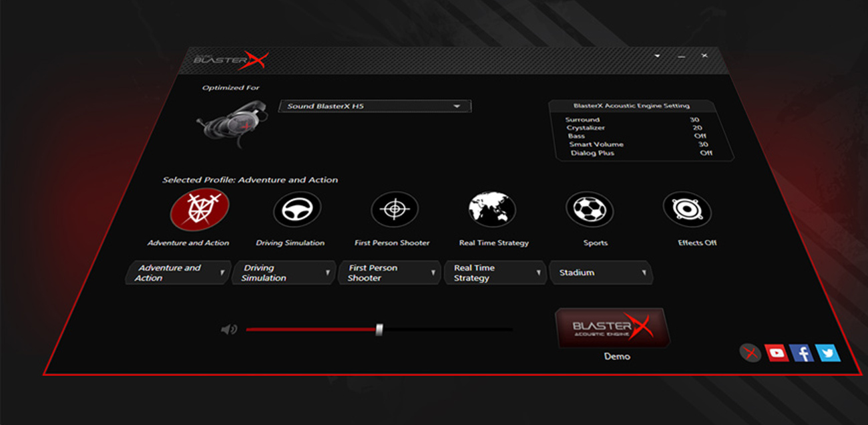Screen dimensions: 868x425
Task: Click the Real Time Strategy label under icon
Action: click(x=494, y=243)
